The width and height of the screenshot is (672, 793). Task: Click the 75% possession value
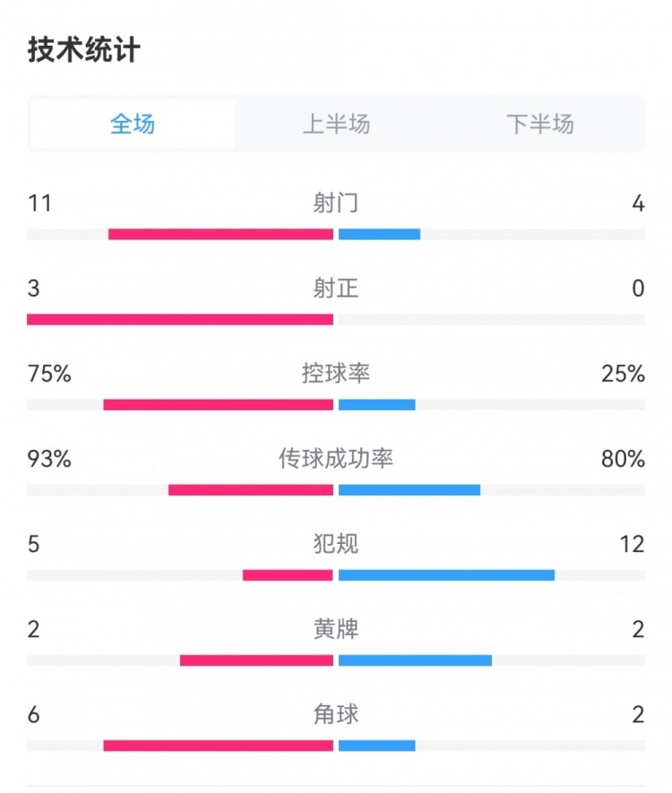click(x=49, y=374)
